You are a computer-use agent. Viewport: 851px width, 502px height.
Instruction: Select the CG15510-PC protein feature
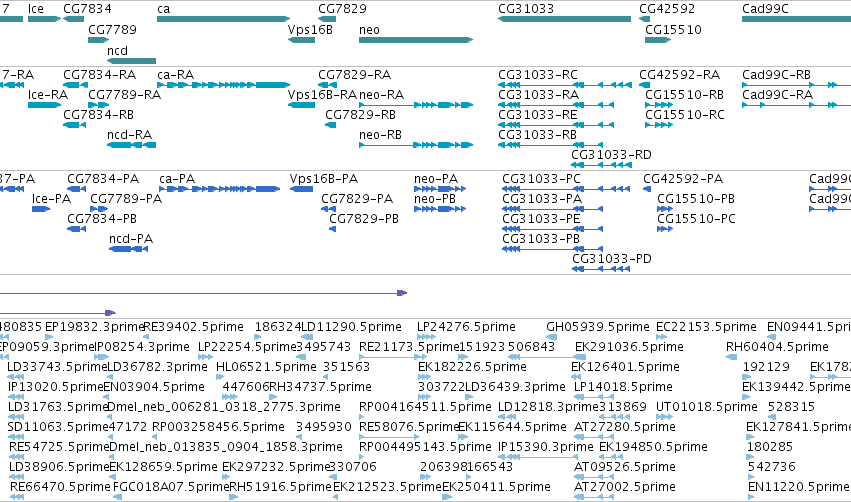pos(665,229)
